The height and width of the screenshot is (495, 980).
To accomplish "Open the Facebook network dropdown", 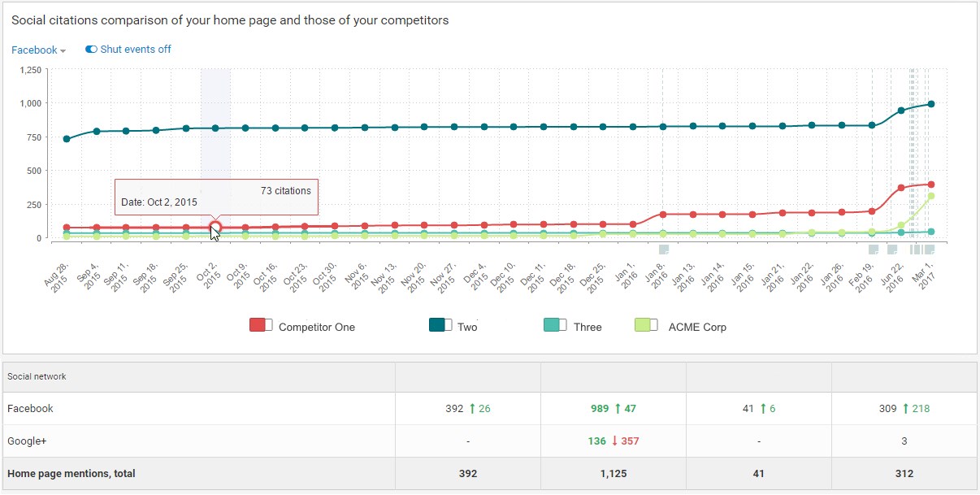I will 38,50.
